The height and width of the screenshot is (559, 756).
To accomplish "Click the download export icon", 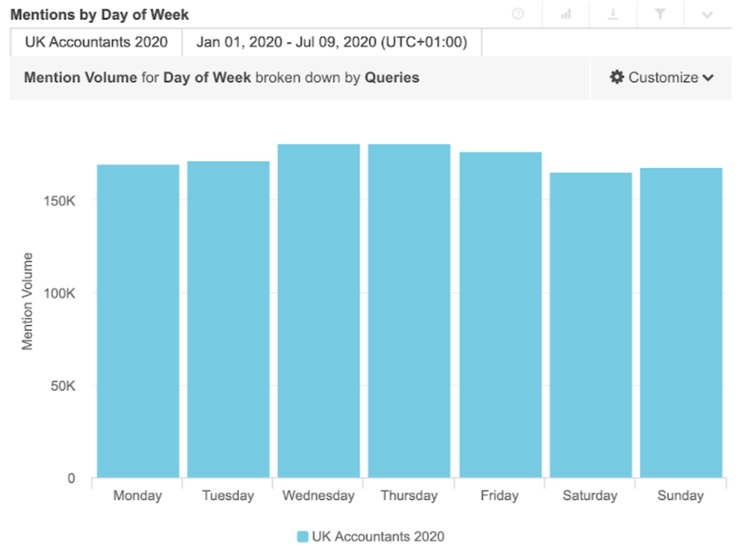I will pyautogui.click(x=613, y=14).
